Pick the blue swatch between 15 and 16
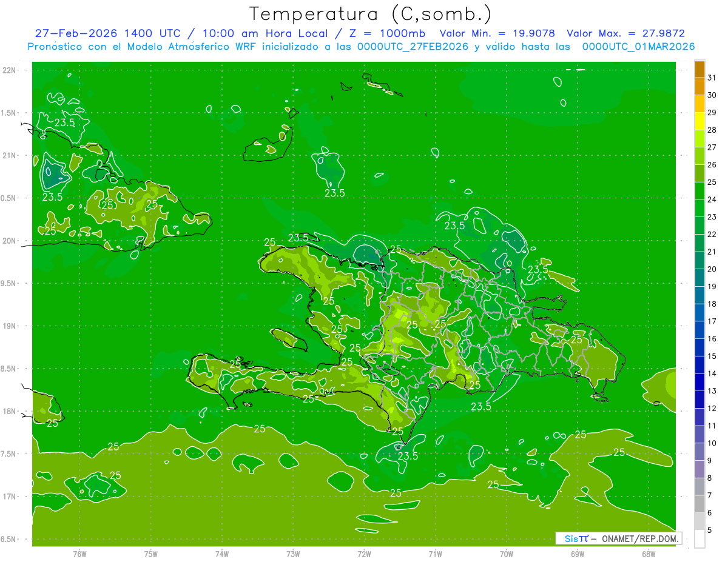Viewport: 728px width, 562px height. pyautogui.click(x=699, y=347)
